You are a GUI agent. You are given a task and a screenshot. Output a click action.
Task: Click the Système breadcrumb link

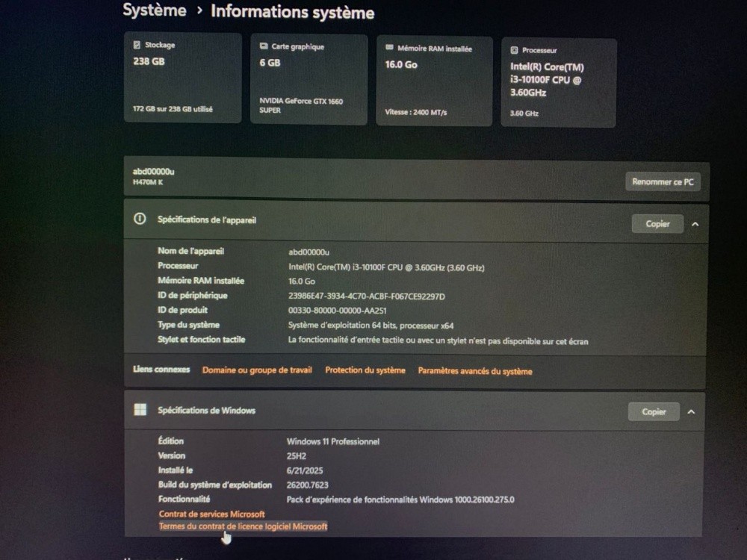155,10
